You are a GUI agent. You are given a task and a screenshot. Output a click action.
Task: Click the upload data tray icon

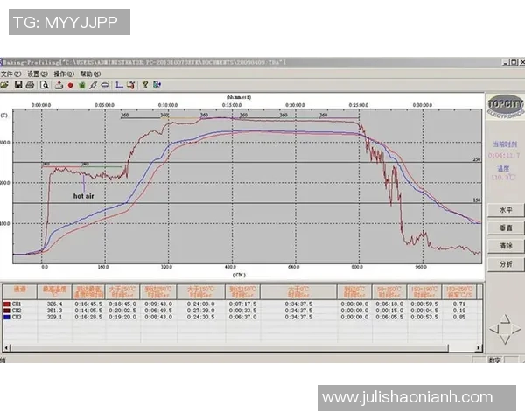coord(59,85)
